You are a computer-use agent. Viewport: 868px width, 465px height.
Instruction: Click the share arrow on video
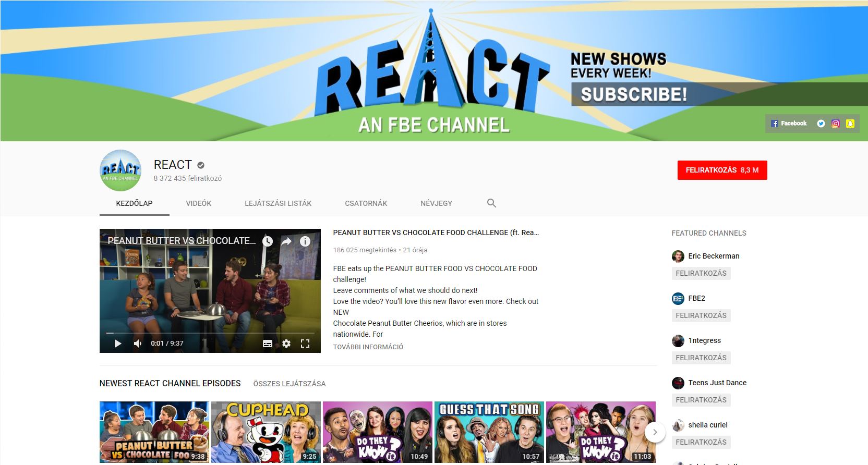tap(286, 241)
